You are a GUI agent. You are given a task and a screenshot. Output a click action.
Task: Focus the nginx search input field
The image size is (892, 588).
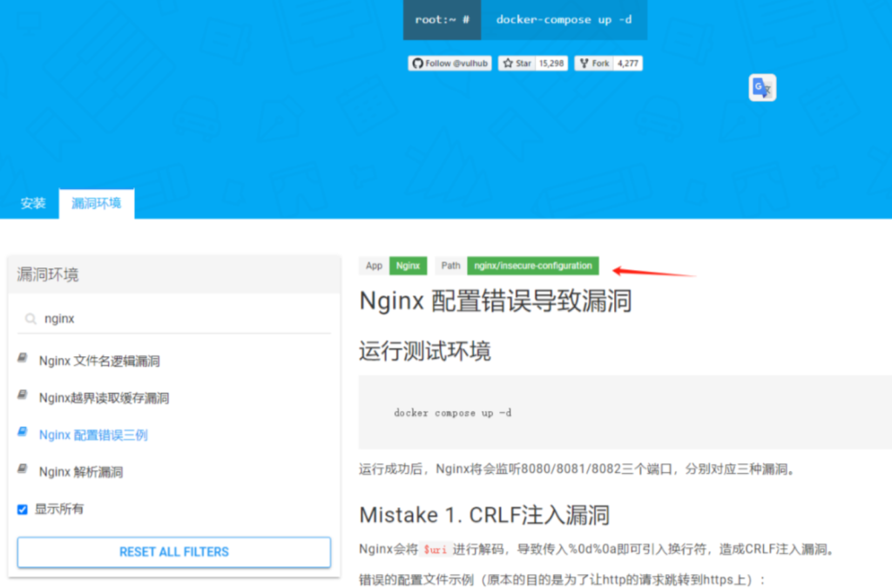point(174,319)
